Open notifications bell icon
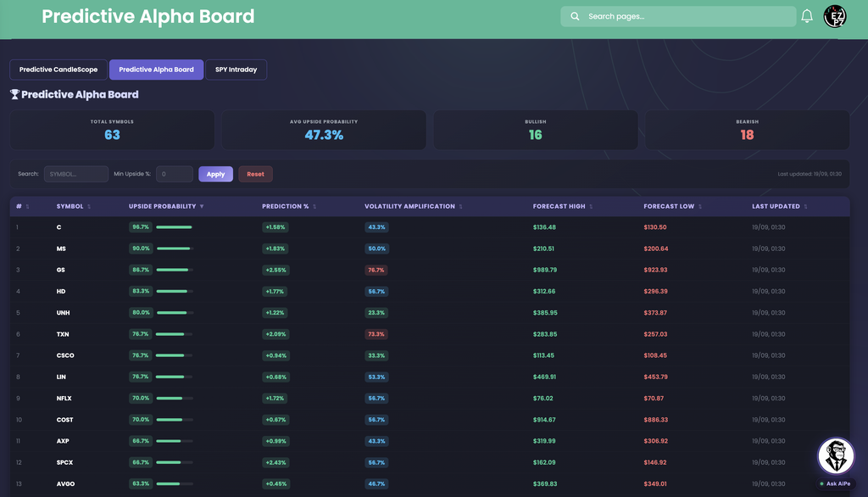868x497 pixels. pos(807,16)
